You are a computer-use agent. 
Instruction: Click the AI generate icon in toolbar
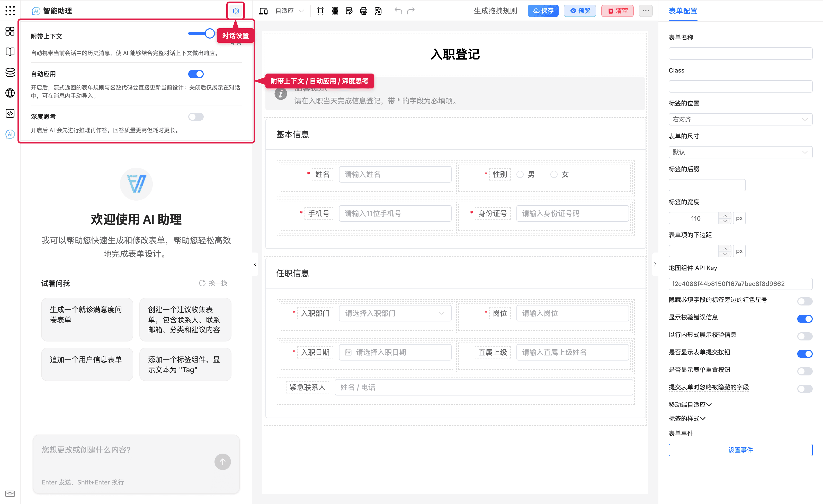point(378,11)
